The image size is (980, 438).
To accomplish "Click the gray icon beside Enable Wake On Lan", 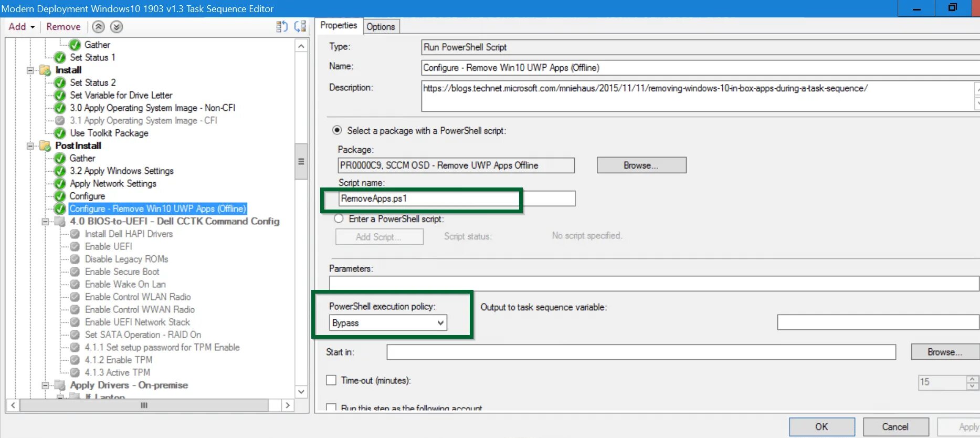I will coord(75,284).
